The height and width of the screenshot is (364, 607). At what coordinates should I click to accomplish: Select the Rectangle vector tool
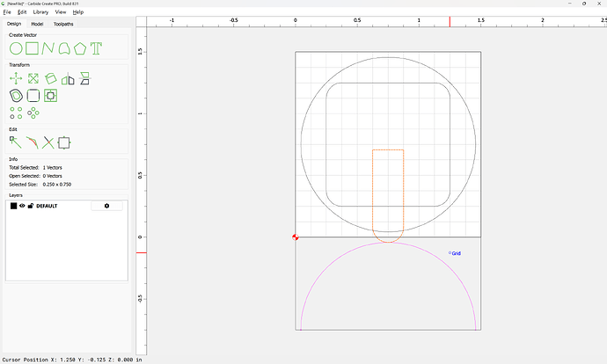click(33, 47)
